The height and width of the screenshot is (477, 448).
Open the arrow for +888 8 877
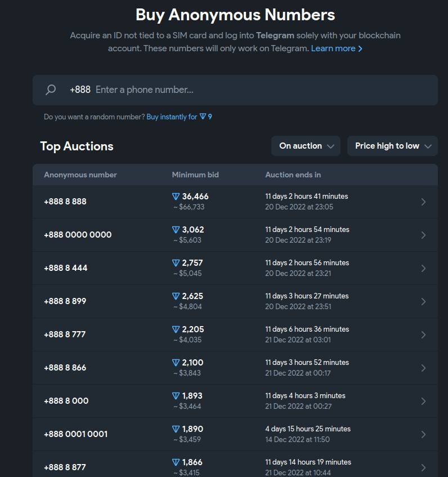(x=423, y=467)
